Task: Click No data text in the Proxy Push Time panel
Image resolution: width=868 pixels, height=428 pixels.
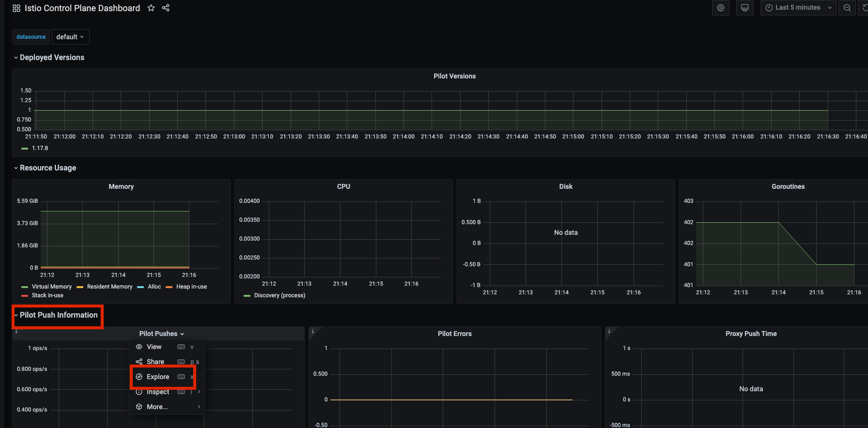Action: click(751, 389)
